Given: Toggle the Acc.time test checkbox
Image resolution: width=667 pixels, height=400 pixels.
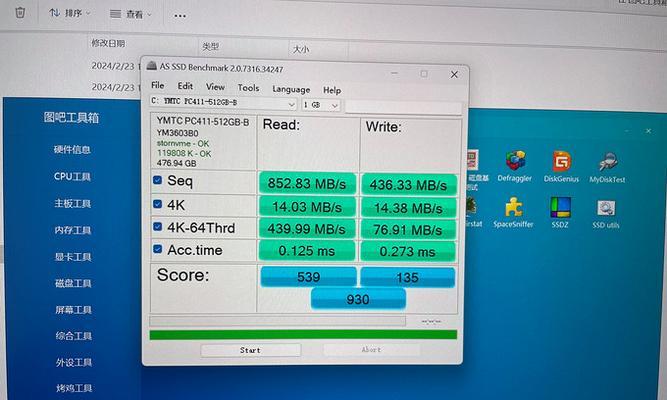Looking at the screenshot, I should 157,249.
